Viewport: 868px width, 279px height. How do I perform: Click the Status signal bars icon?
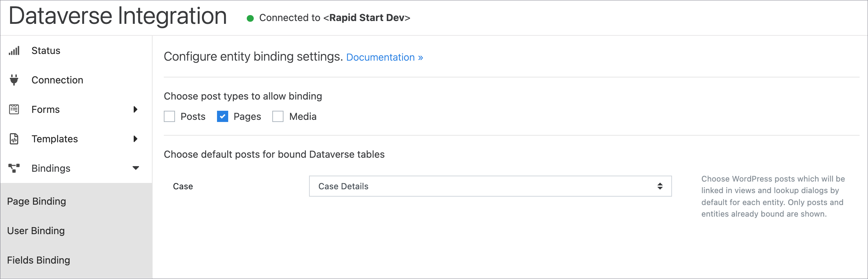(x=14, y=51)
